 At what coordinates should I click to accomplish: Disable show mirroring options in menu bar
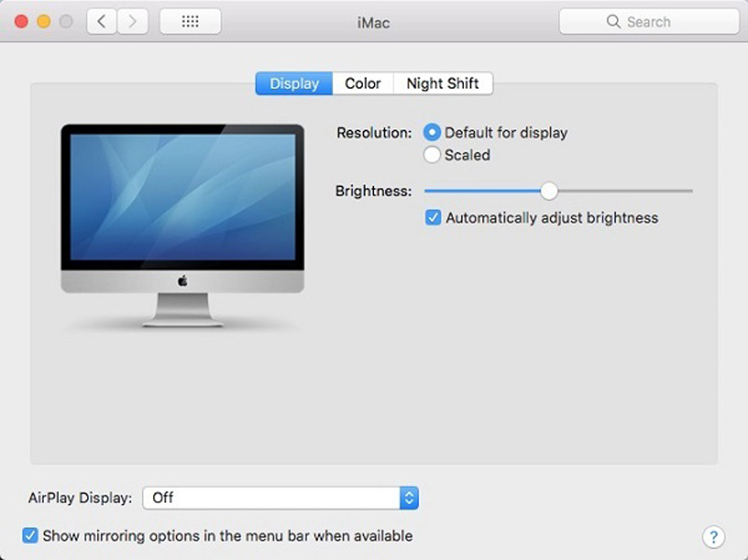click(31, 536)
